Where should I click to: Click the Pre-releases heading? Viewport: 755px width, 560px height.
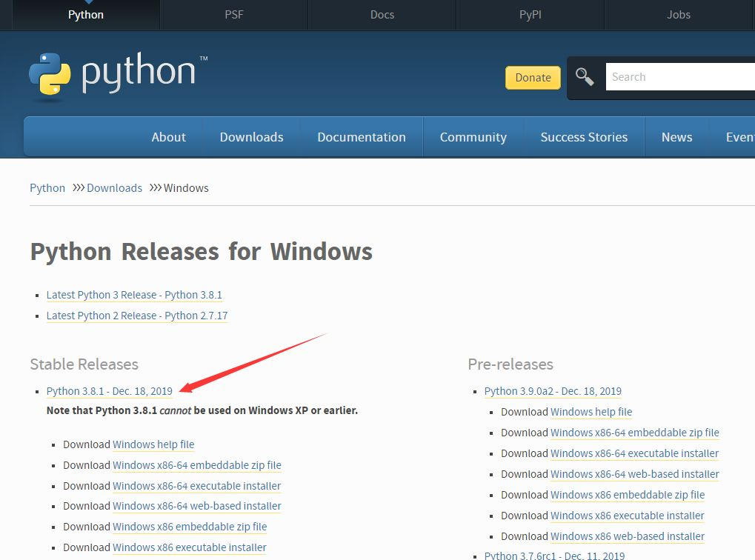point(510,364)
